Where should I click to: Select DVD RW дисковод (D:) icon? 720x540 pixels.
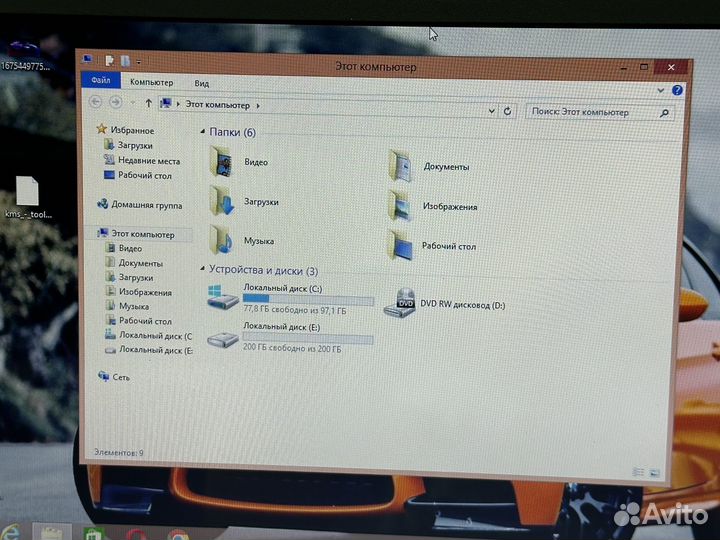coord(399,303)
